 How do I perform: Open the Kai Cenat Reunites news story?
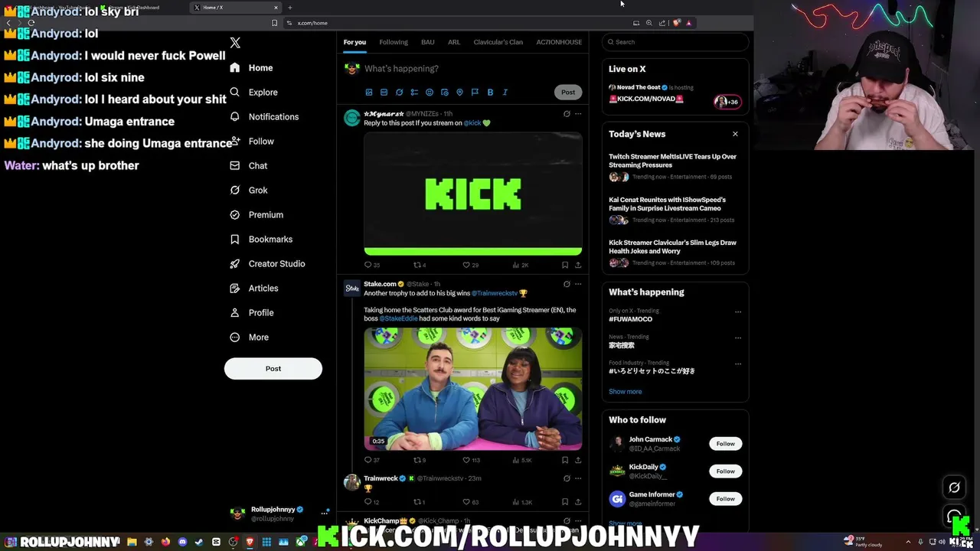coord(675,209)
